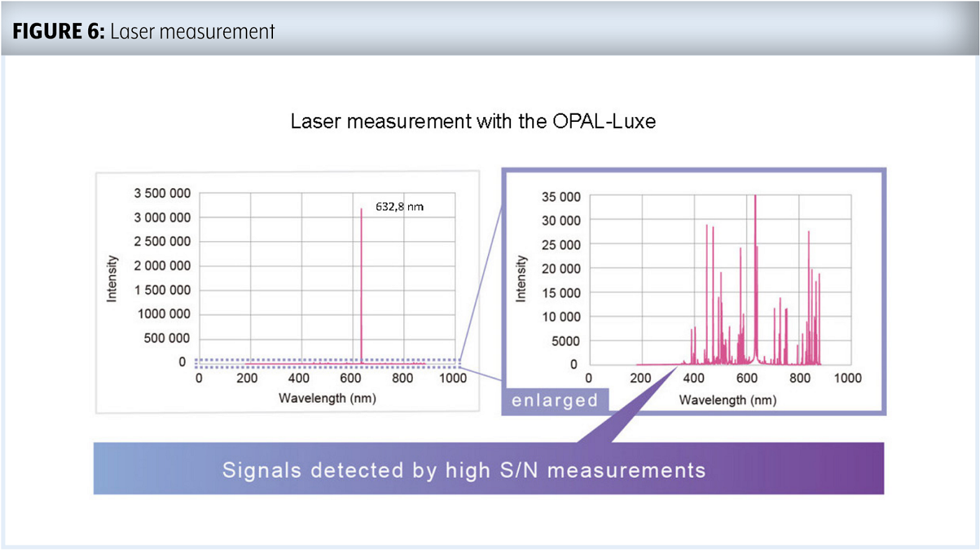Viewport: 980px width, 552px height.
Task: Select the title 'Laser measurement with the OPAL-Luxe'
Action: pyautogui.click(x=473, y=121)
